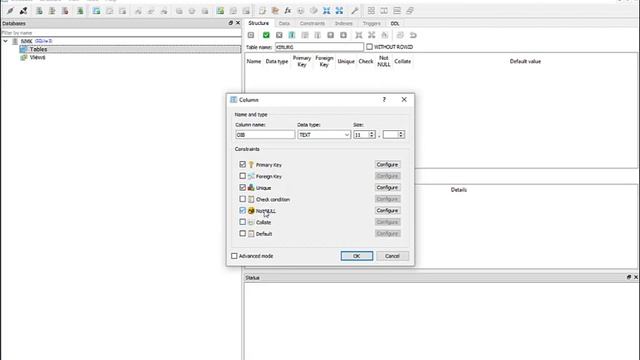The width and height of the screenshot is (640, 360).
Task: Click the import blue arrows toolbar icon
Action: pyautogui.click(x=327, y=11)
